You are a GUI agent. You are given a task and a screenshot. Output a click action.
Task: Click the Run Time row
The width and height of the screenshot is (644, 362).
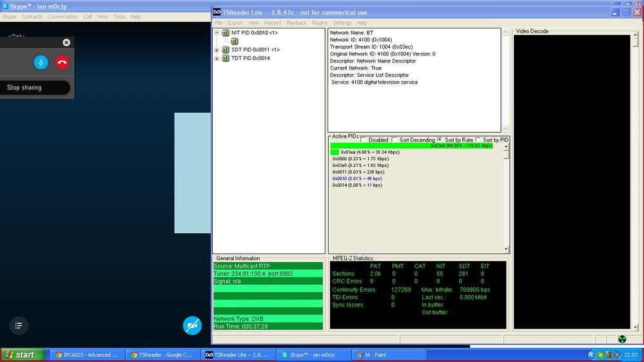point(268,327)
